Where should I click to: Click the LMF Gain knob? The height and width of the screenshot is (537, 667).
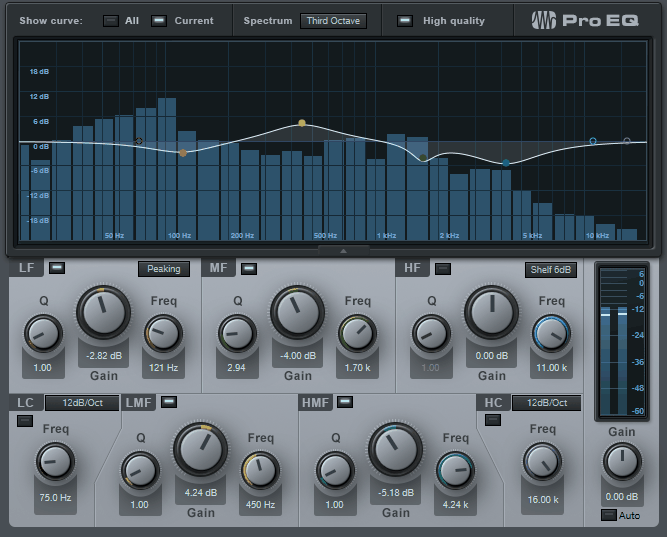point(200,449)
